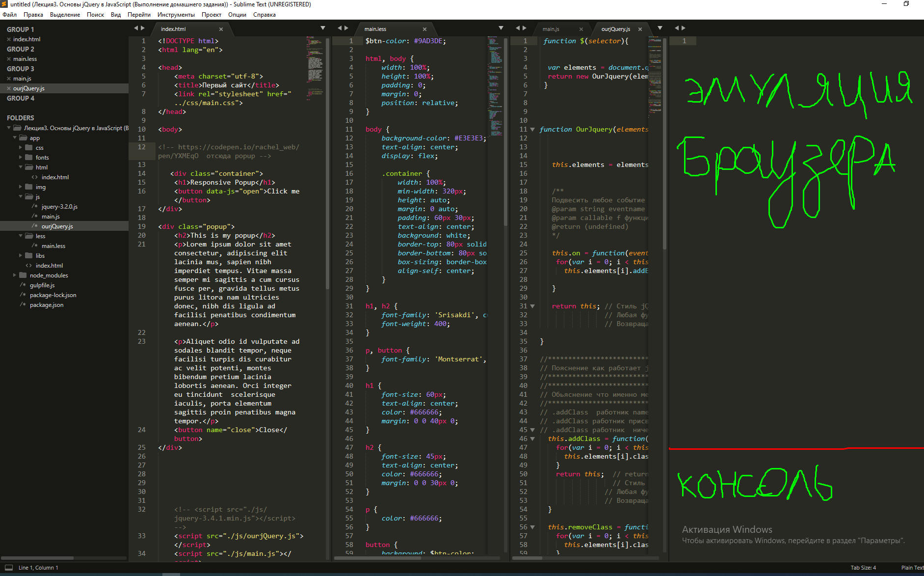Open the Файл menu
924x576 pixels.
9,15
